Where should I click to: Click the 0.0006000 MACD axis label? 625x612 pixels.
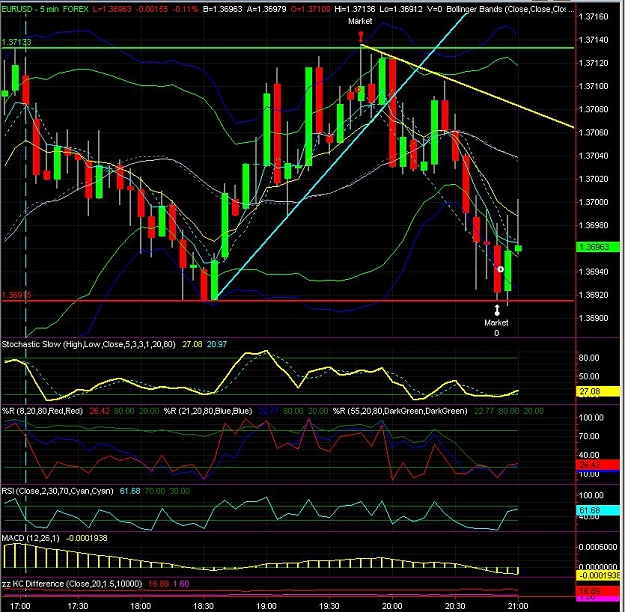(x=598, y=547)
